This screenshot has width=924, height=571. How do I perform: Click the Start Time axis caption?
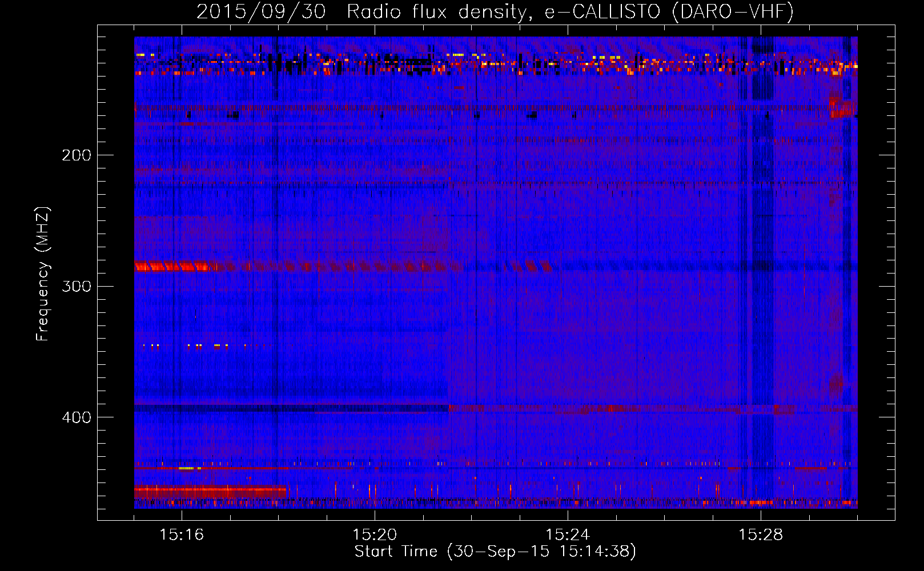coord(495,552)
